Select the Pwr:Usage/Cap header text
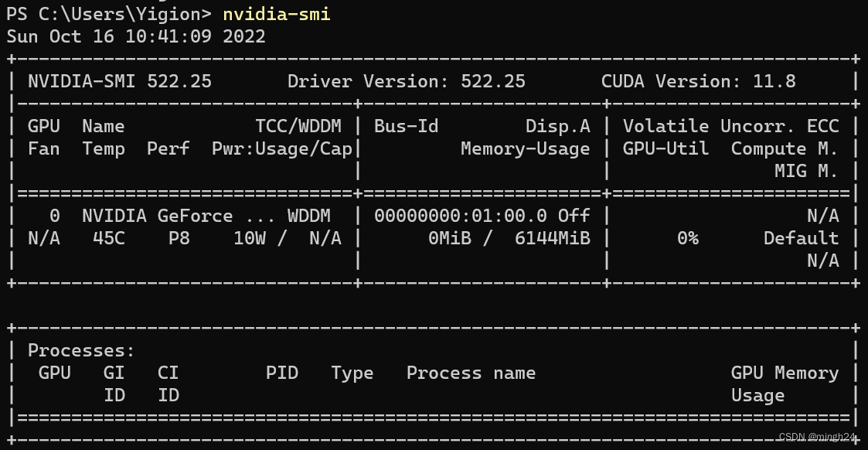Viewport: 868px width, 450px height. (282, 149)
